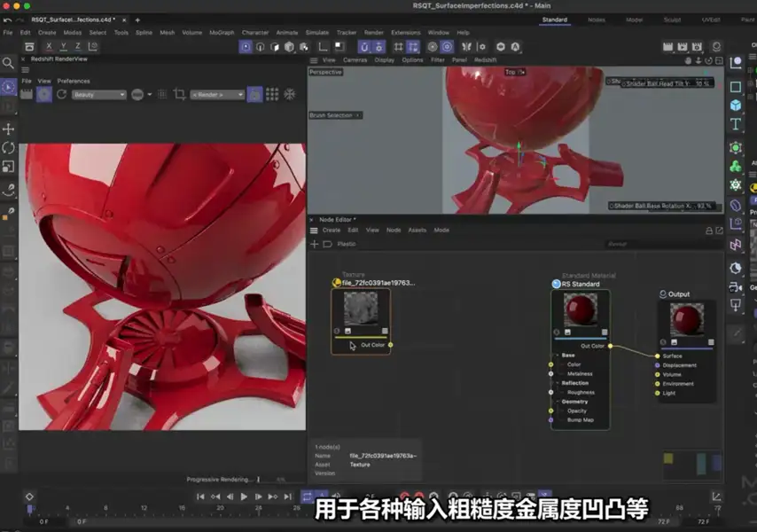Open the Render dropdown in RenderView toolbar

click(x=215, y=91)
